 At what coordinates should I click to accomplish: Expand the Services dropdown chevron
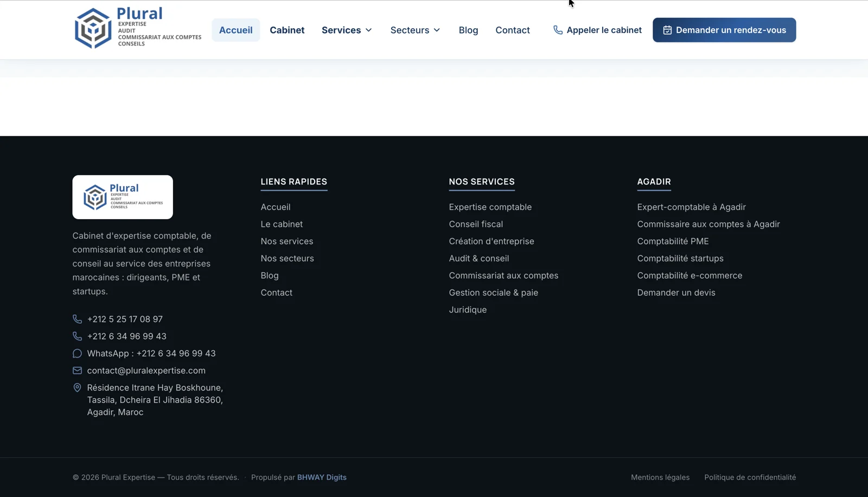coord(369,30)
